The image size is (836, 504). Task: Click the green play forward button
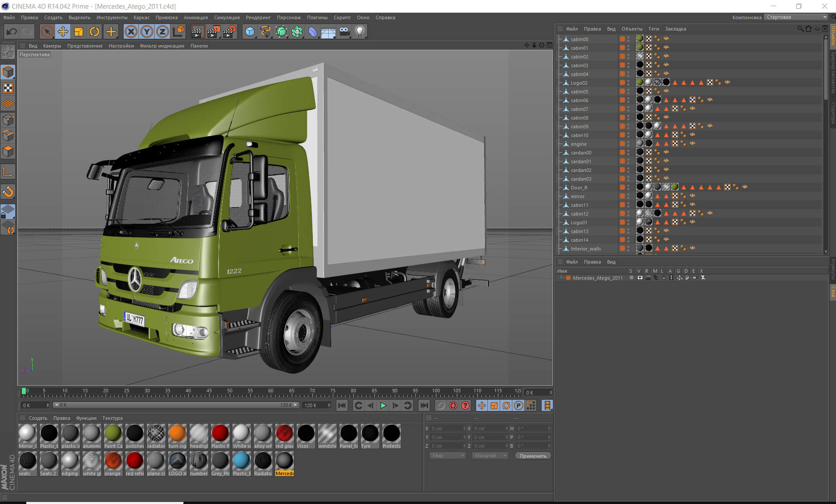(383, 405)
